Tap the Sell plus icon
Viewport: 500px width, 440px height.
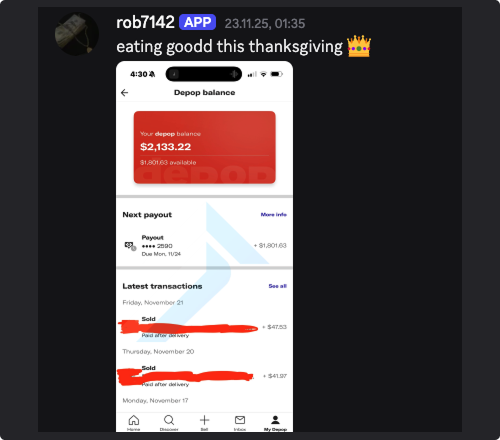204,420
